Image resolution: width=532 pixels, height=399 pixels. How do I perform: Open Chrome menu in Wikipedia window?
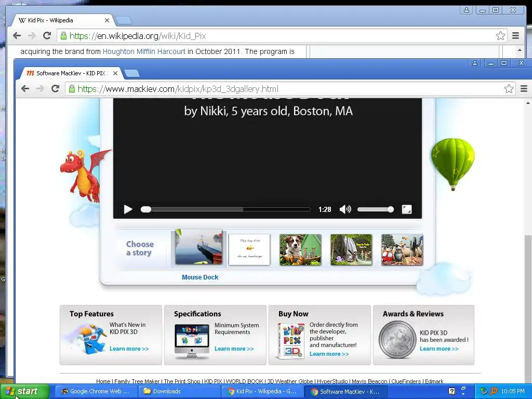click(515, 36)
